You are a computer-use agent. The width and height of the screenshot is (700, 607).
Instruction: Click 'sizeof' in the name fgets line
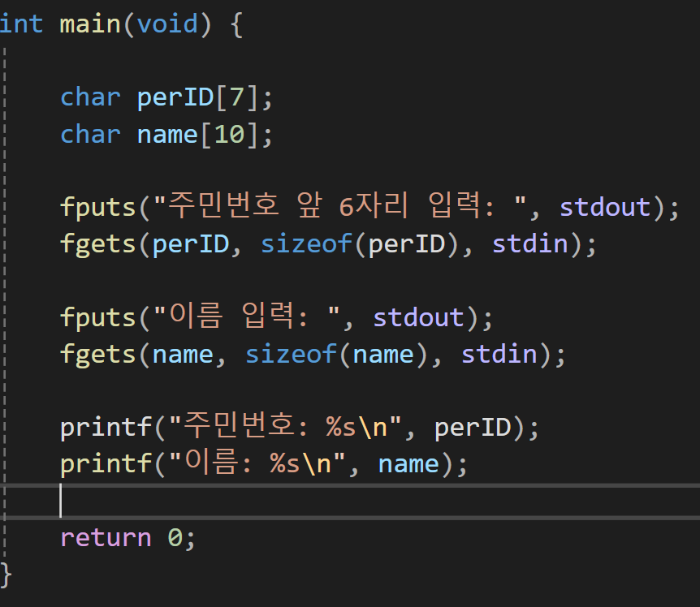pyautogui.click(x=291, y=355)
